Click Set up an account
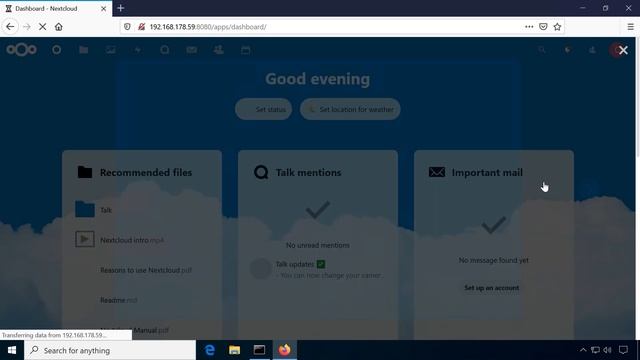 click(x=492, y=288)
